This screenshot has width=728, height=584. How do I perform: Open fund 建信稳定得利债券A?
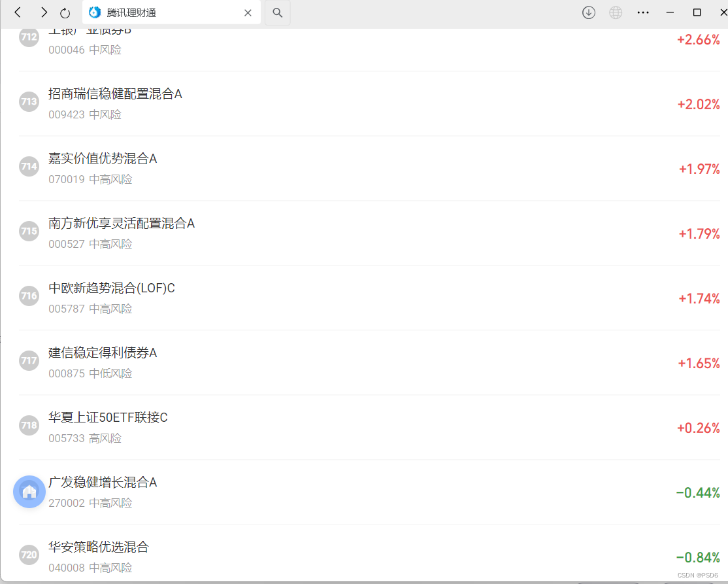click(x=103, y=352)
